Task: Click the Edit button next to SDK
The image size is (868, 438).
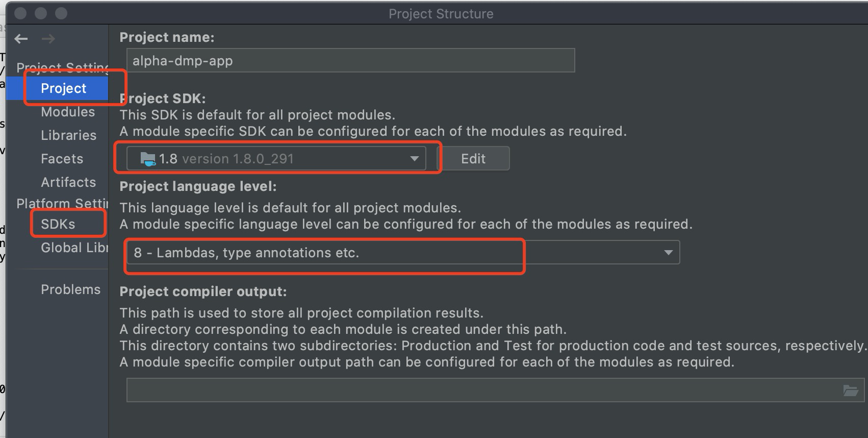Action: pyautogui.click(x=473, y=159)
